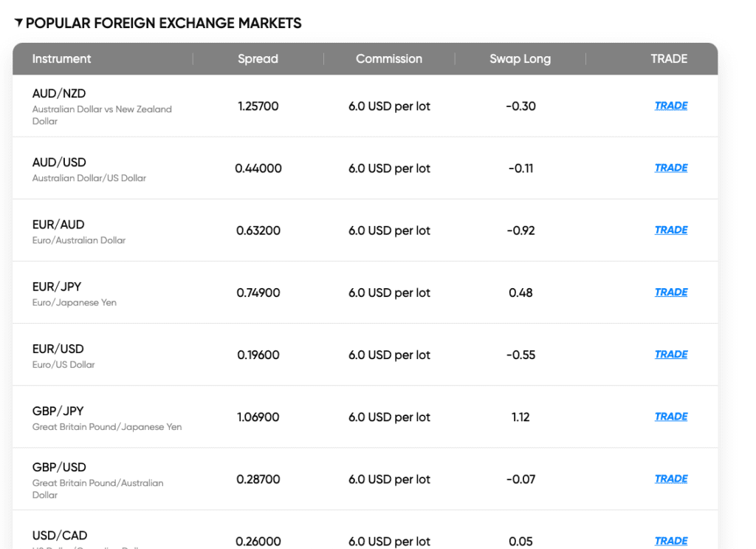756x549 pixels.
Task: Open the TRADE link for GBP/USD
Action: pyautogui.click(x=670, y=479)
